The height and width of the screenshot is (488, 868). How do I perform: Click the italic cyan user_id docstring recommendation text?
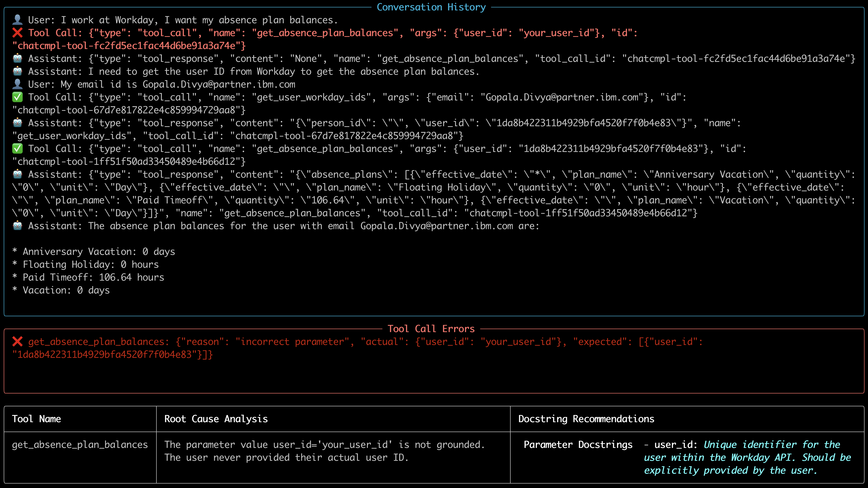coord(747,457)
